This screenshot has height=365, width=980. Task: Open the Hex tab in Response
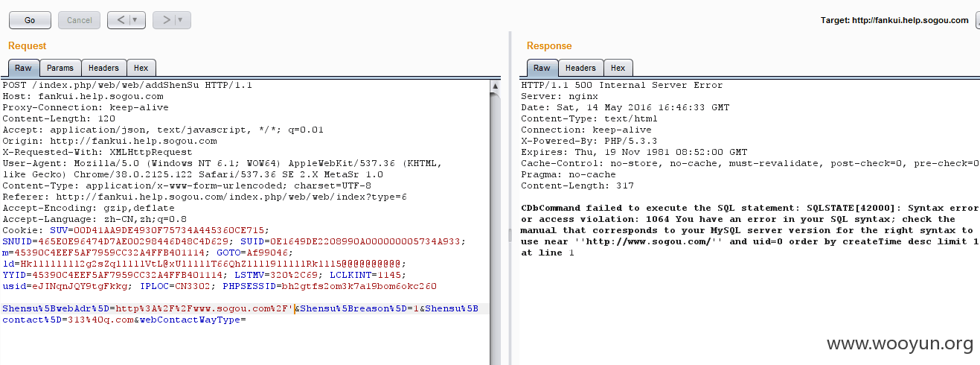tap(618, 68)
